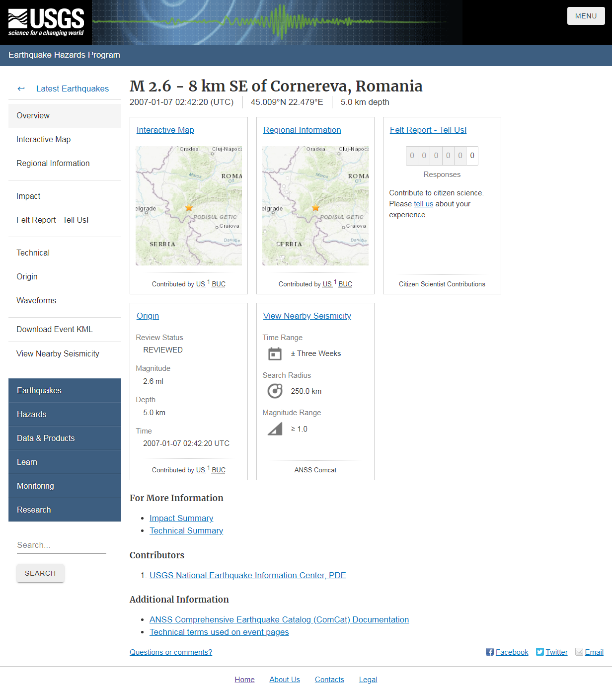The width and height of the screenshot is (612, 700).
Task: Click the 'tell us' link
Action: click(x=423, y=204)
